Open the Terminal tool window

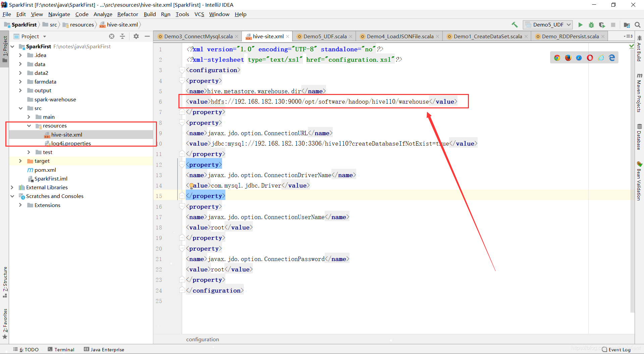61,350
